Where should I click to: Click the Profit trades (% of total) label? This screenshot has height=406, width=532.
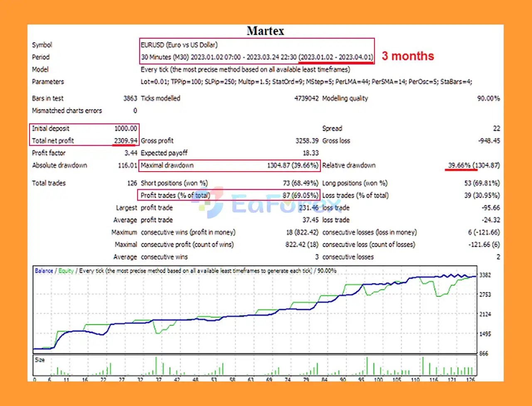(x=175, y=195)
